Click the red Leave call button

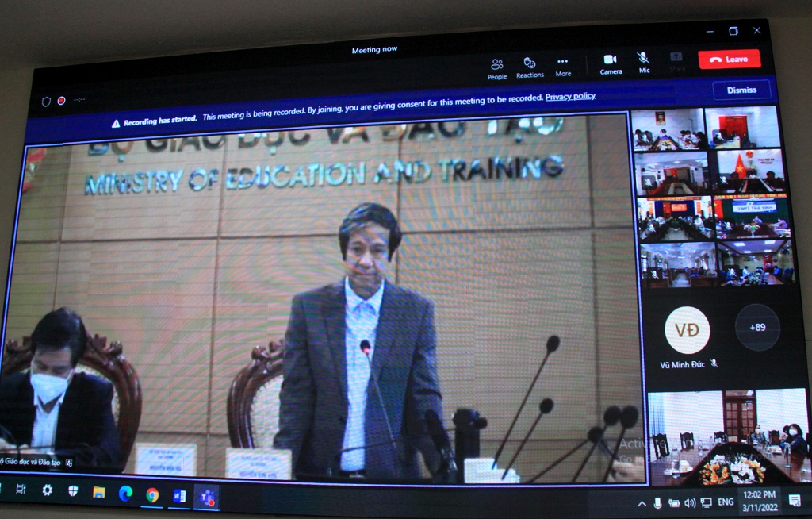(729, 60)
